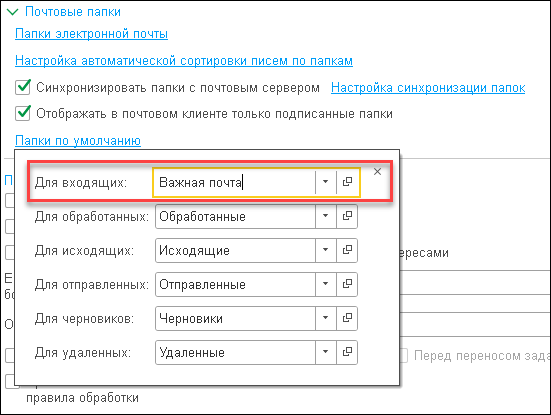The image size is (551, 415).
Task: Expand the "Для входящих" dropdown list
Action: coord(325,182)
